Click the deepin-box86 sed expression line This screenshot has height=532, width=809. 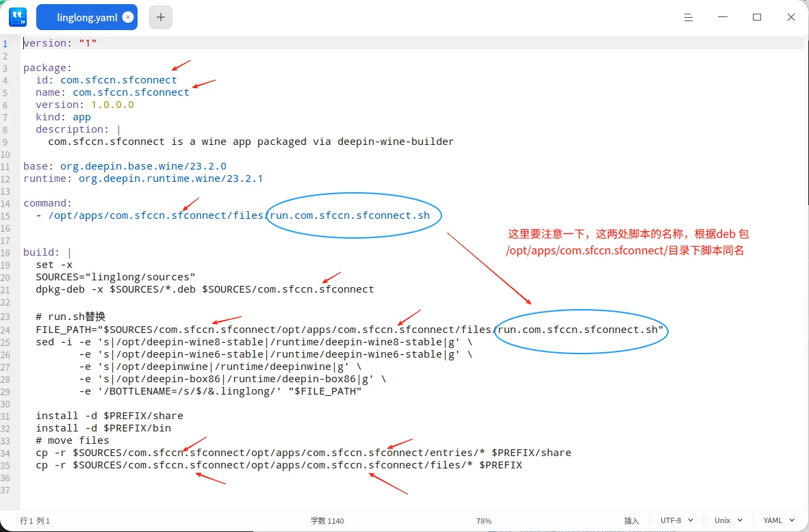233,379
